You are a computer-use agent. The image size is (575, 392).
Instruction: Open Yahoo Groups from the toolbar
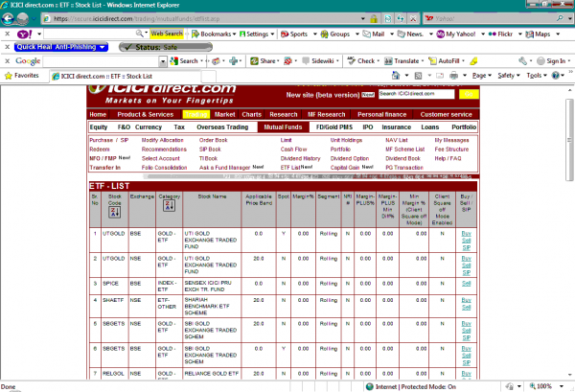coord(335,35)
